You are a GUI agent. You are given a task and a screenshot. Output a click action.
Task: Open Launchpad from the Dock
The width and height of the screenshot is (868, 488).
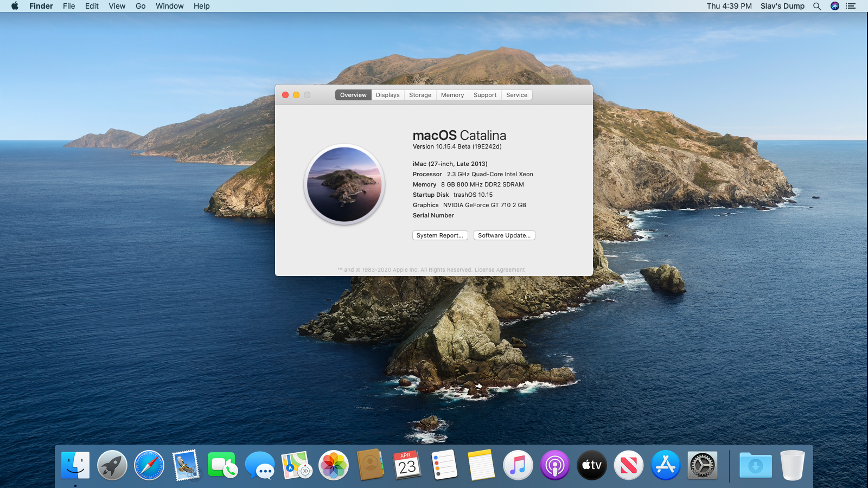pyautogui.click(x=112, y=465)
